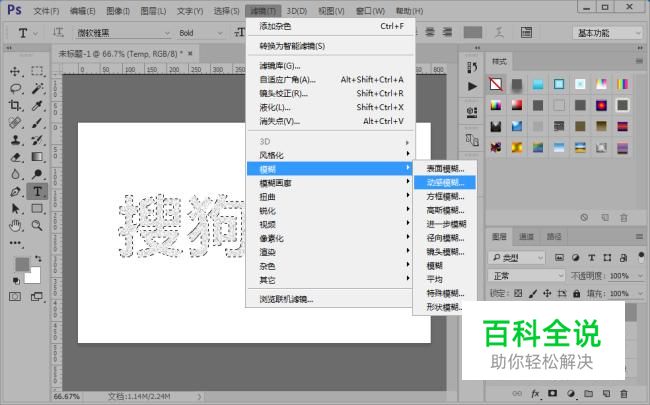The height and width of the screenshot is (405, 650).
Task: Click the create new group folder icon
Action: click(588, 393)
